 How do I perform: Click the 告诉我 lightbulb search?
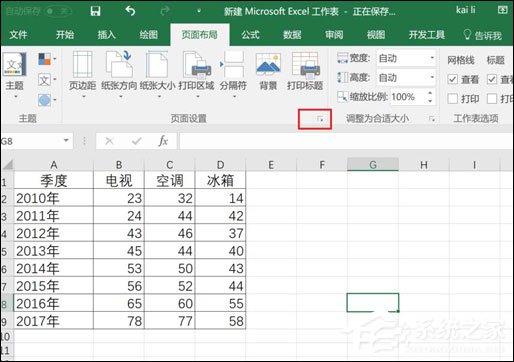tap(483, 35)
